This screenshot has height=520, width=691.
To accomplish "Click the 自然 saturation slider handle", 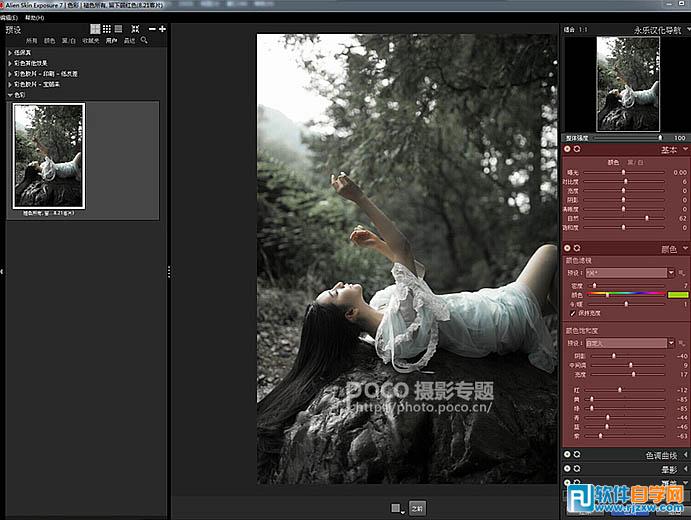I will (647, 218).
